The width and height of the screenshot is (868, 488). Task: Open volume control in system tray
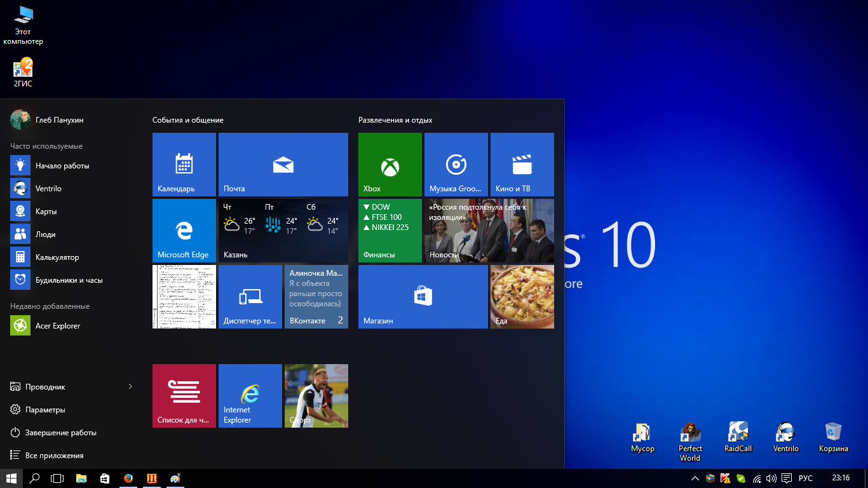click(x=771, y=478)
